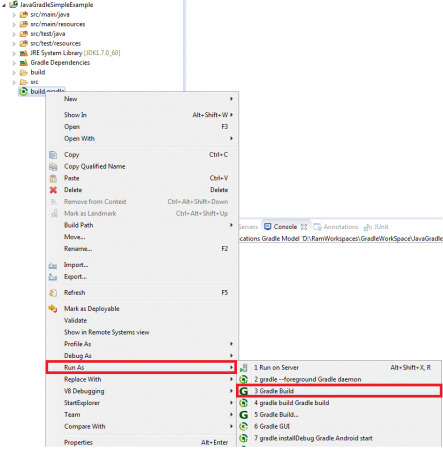Expand the JRE System Library node
The width and height of the screenshot is (443, 450).
(14, 53)
